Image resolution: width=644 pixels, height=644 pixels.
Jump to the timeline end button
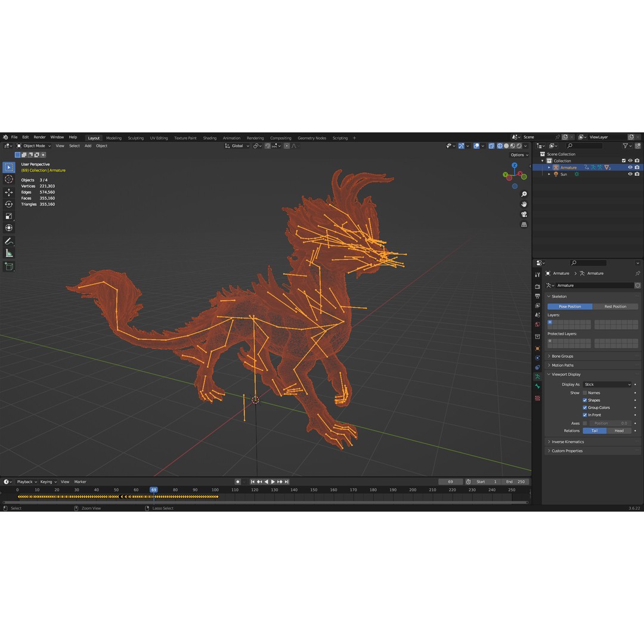(x=287, y=482)
